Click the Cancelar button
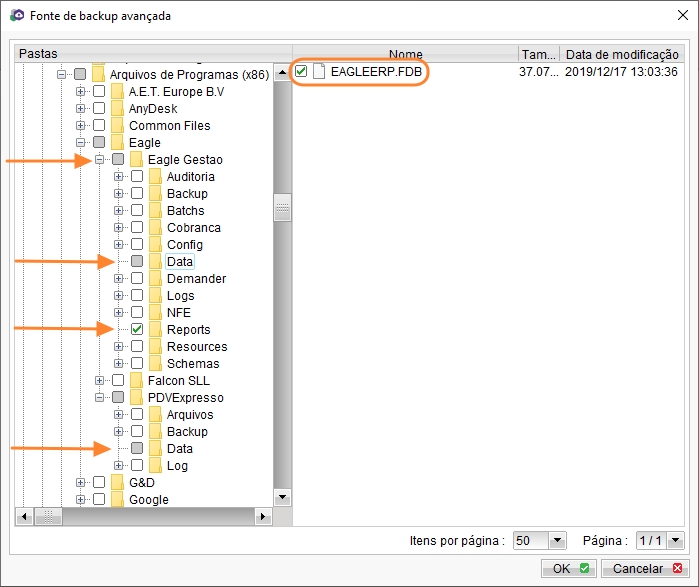 (x=645, y=568)
